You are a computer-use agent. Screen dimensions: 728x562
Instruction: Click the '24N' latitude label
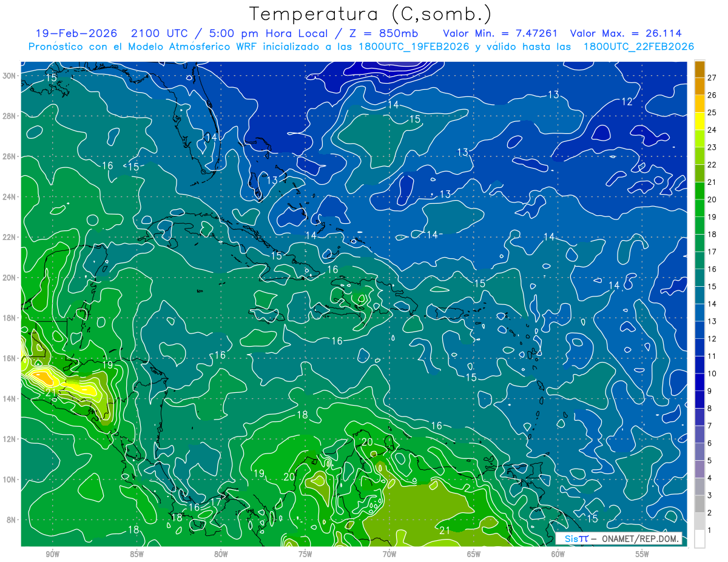(x=10, y=196)
